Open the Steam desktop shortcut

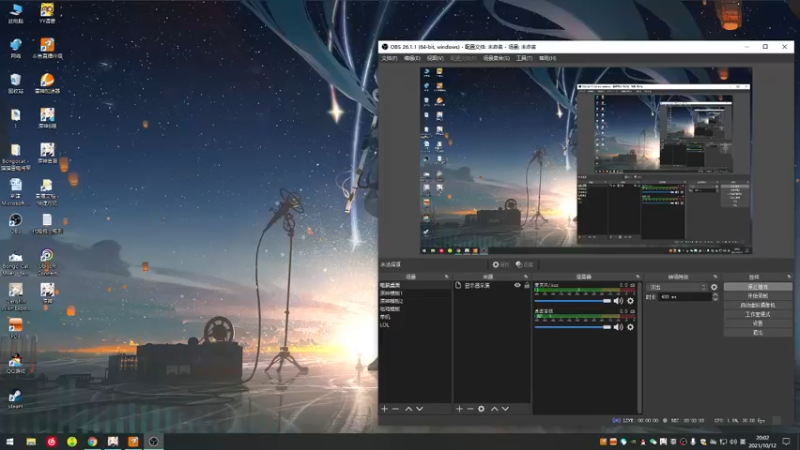pyautogui.click(x=15, y=399)
